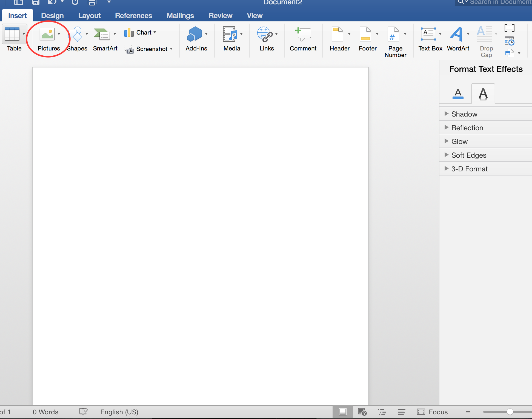This screenshot has height=419, width=532.
Task: Click the WordArt icon
Action: [456, 34]
